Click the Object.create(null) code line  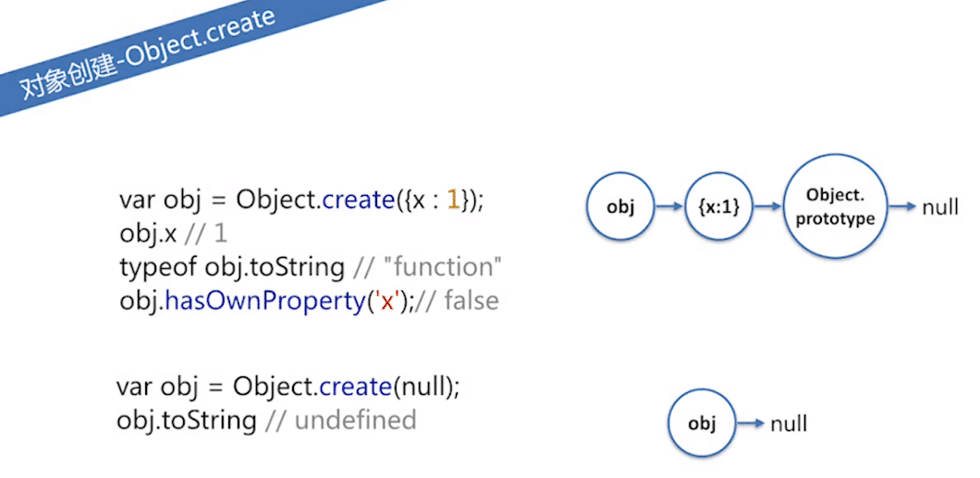pos(288,386)
